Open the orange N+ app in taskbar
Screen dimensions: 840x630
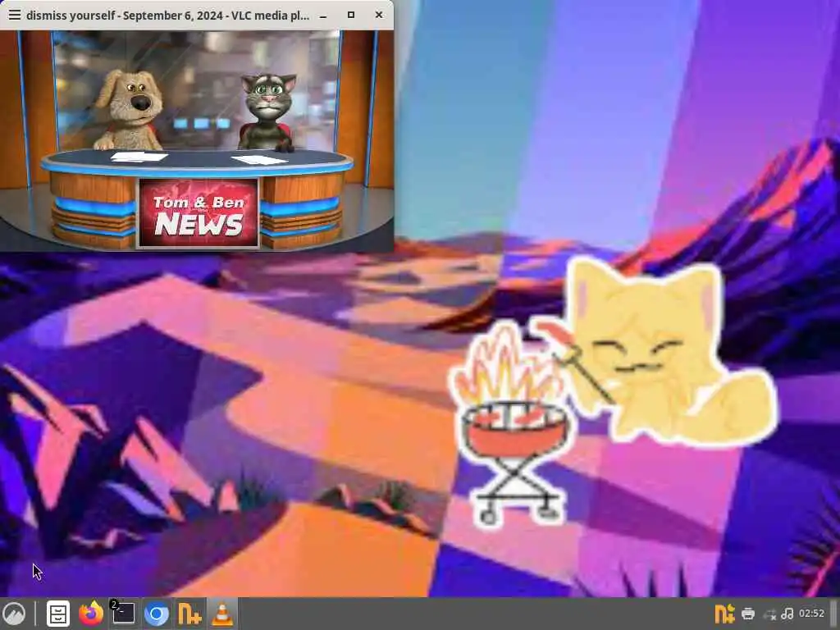click(189, 614)
